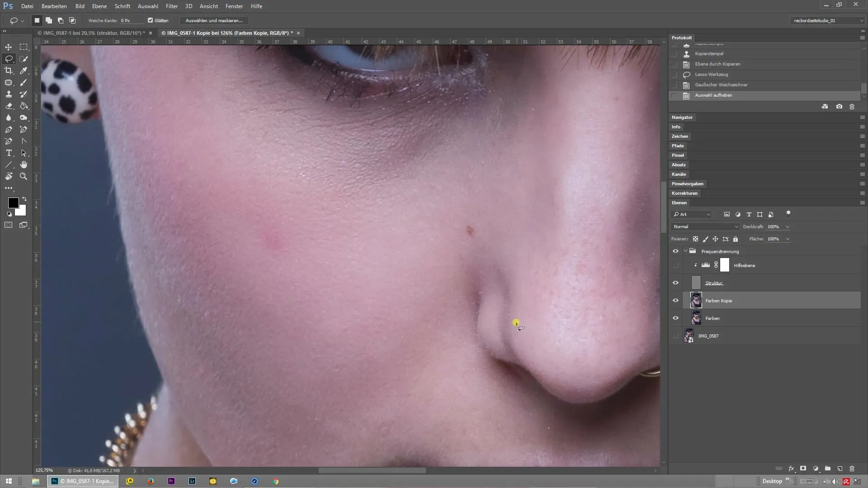Hide the Struktur layer
Screen dimensions: 868x488
675,283
